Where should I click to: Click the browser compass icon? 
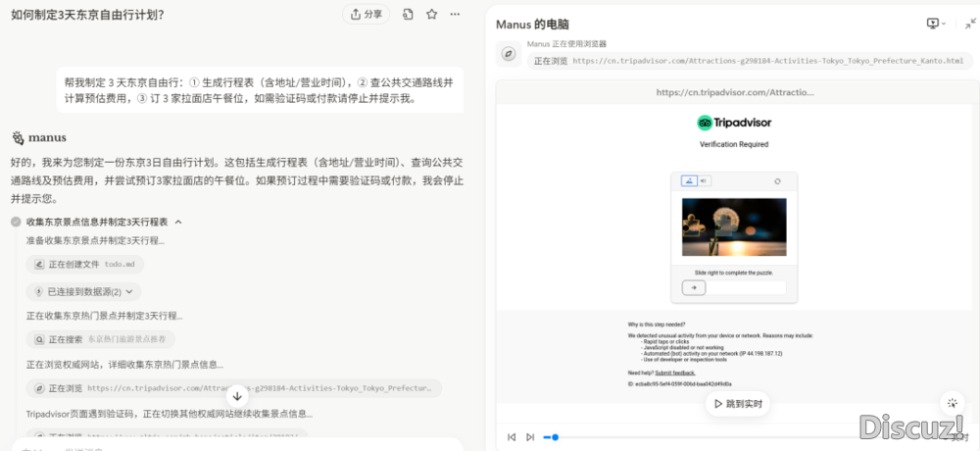(509, 54)
